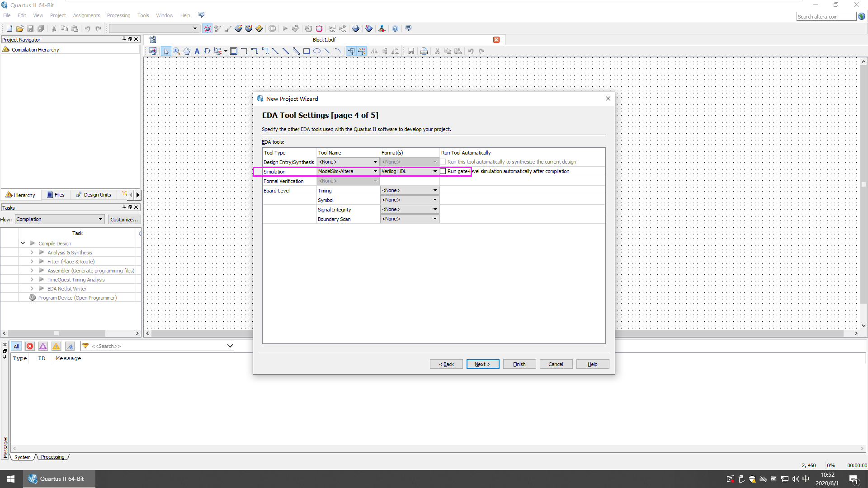Click the Compilation flow dropdown
Image resolution: width=868 pixels, height=488 pixels.
(x=60, y=219)
